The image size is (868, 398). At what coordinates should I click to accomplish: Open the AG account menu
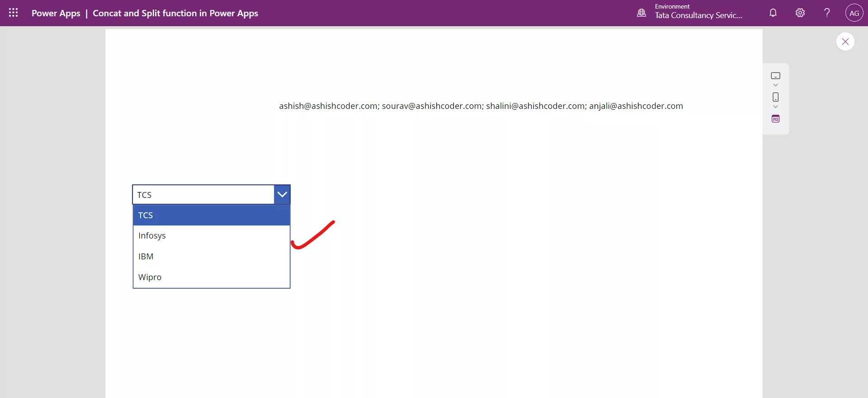854,13
